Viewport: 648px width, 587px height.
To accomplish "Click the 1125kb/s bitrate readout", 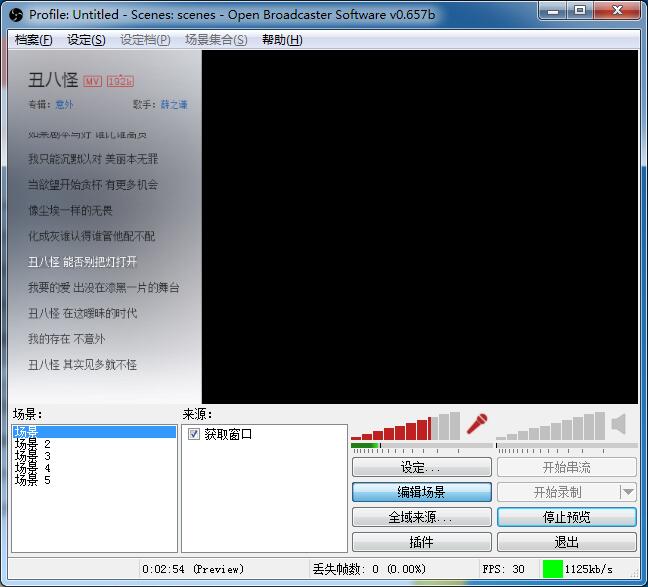I will 588,569.
